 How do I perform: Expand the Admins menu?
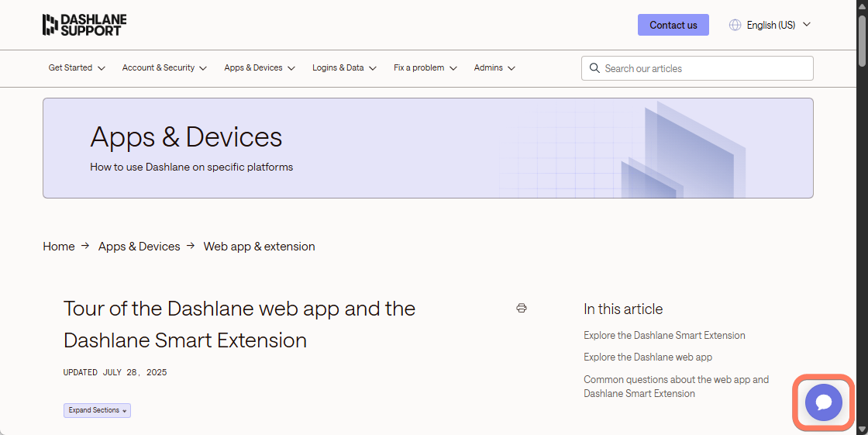(x=494, y=67)
